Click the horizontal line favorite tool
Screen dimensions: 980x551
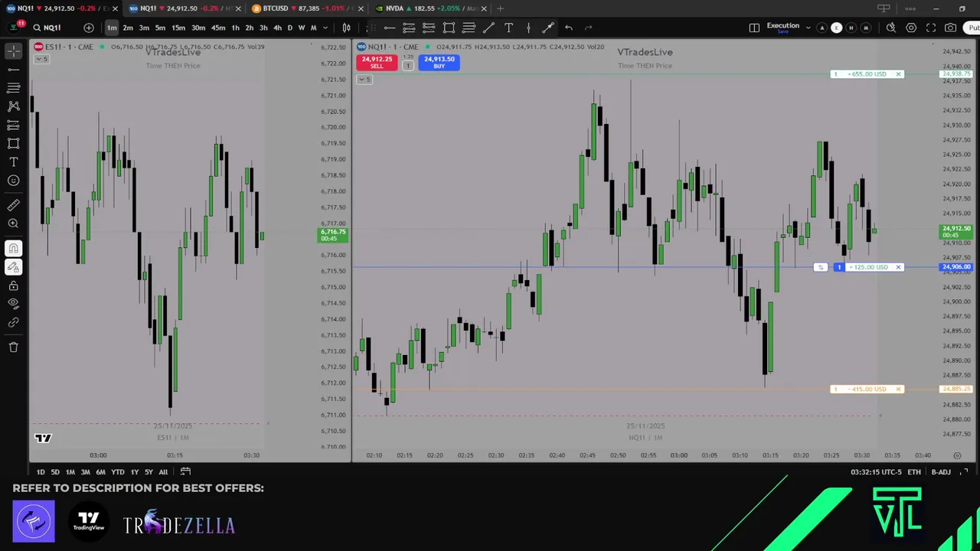389,28
